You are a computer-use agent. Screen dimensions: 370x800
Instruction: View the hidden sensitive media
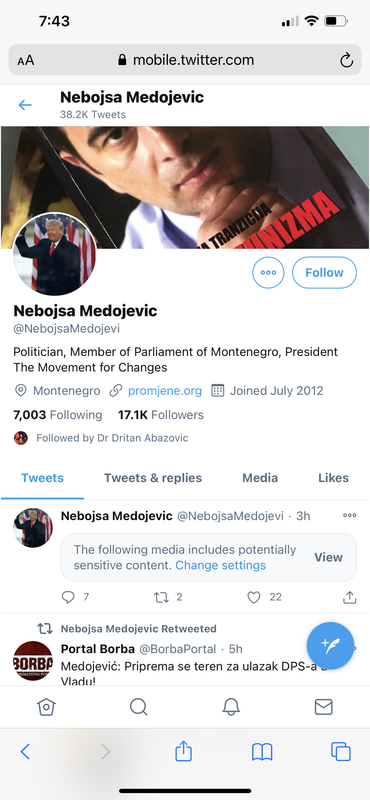(328, 557)
